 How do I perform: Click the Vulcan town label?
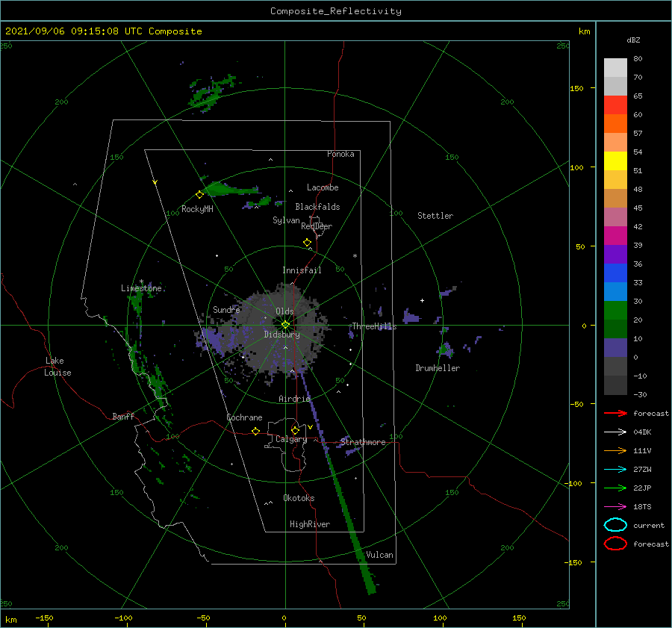point(380,555)
